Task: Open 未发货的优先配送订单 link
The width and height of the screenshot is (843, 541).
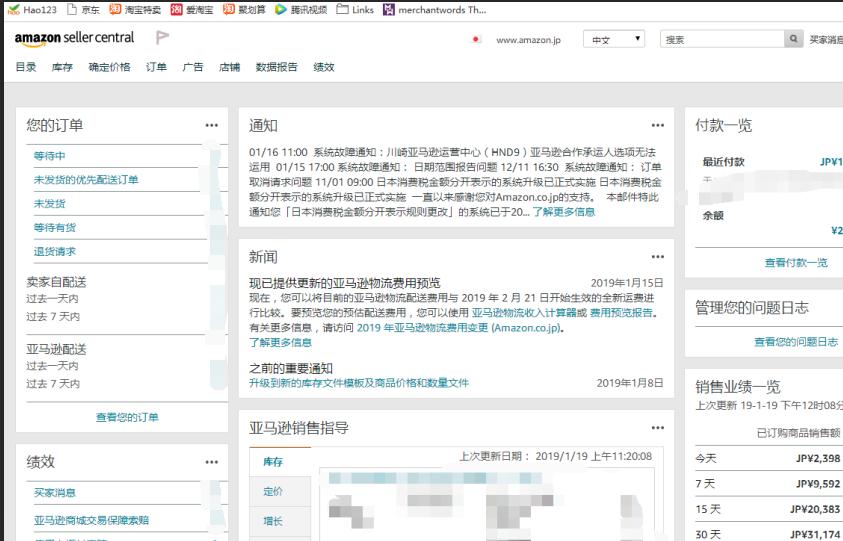Action: click(86, 180)
